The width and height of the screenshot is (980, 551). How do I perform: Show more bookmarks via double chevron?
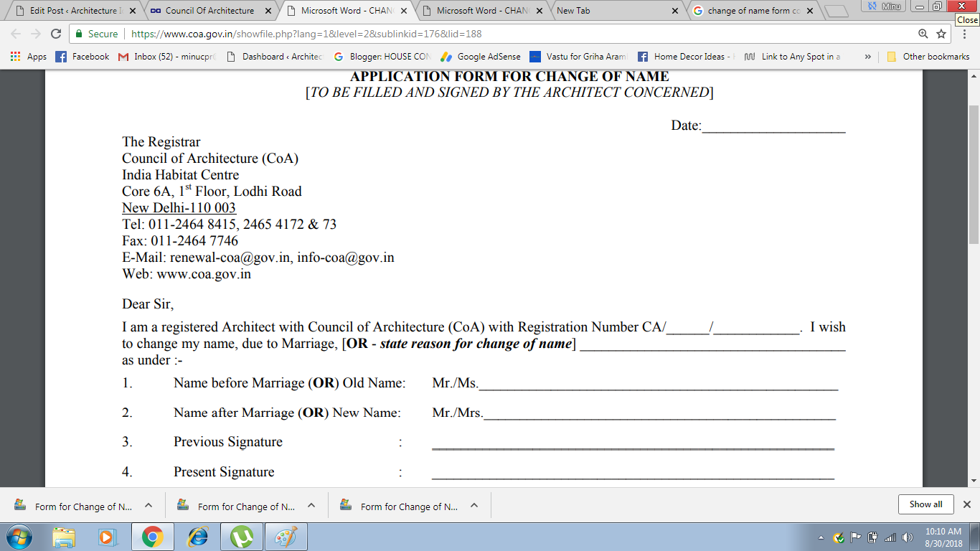tap(867, 57)
